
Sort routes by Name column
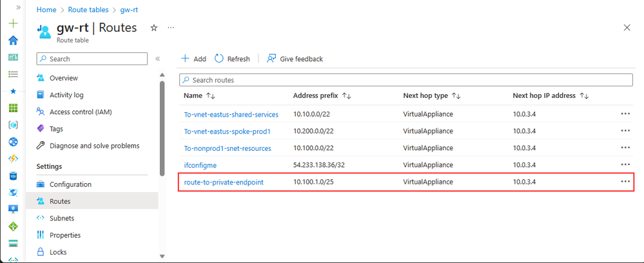[200, 96]
